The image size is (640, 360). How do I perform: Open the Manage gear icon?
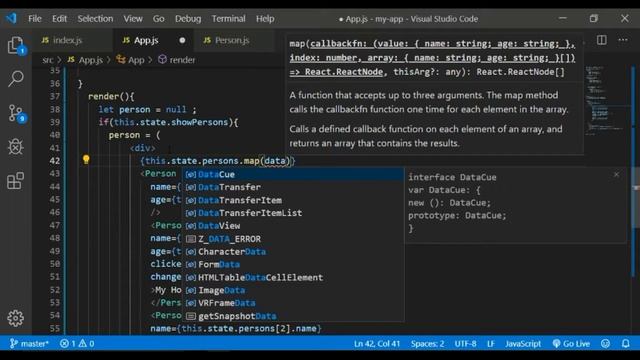16,318
